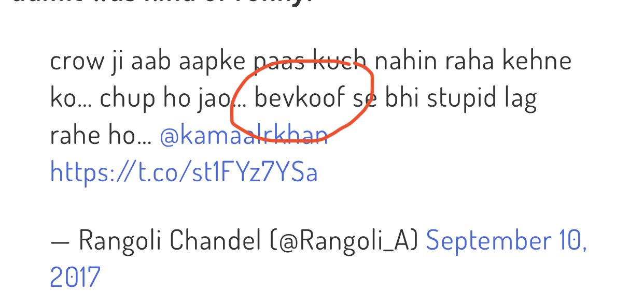Click the author name Rangoli Chandel
Viewport: 644px width, 304px height.
tap(170, 241)
